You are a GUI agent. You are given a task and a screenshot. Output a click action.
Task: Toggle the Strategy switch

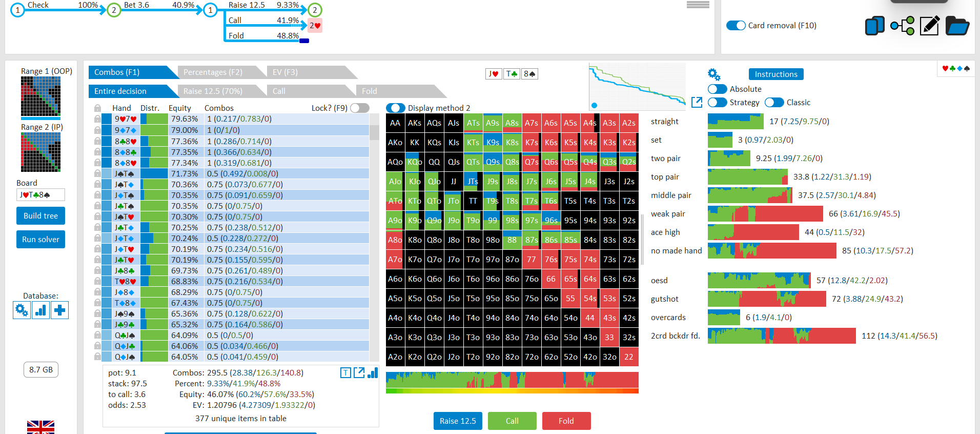tap(718, 103)
